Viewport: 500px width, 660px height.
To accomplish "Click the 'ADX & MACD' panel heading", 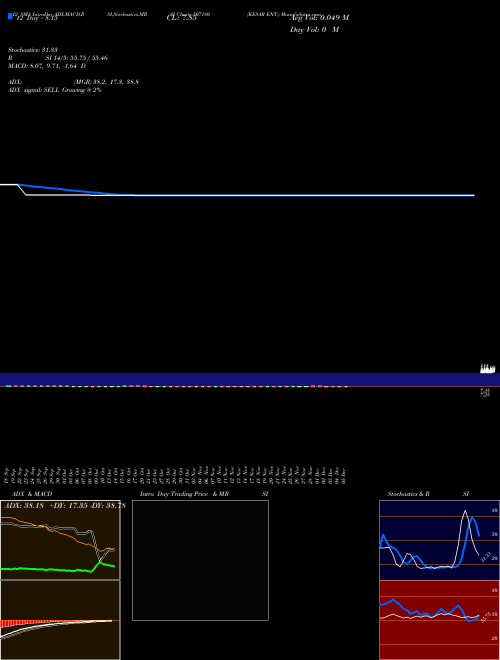I will (32, 494).
